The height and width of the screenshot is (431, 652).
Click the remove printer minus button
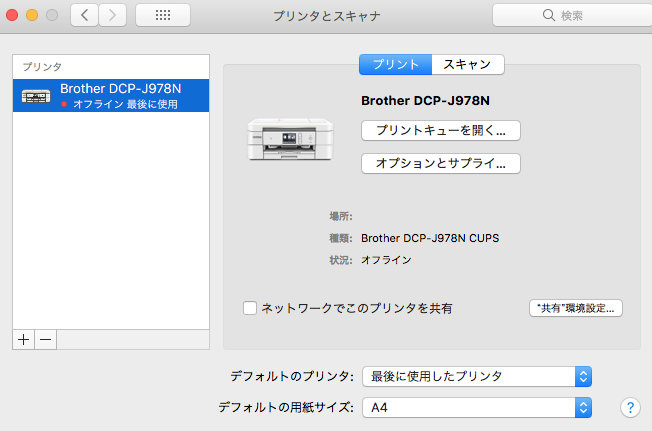coord(45,340)
